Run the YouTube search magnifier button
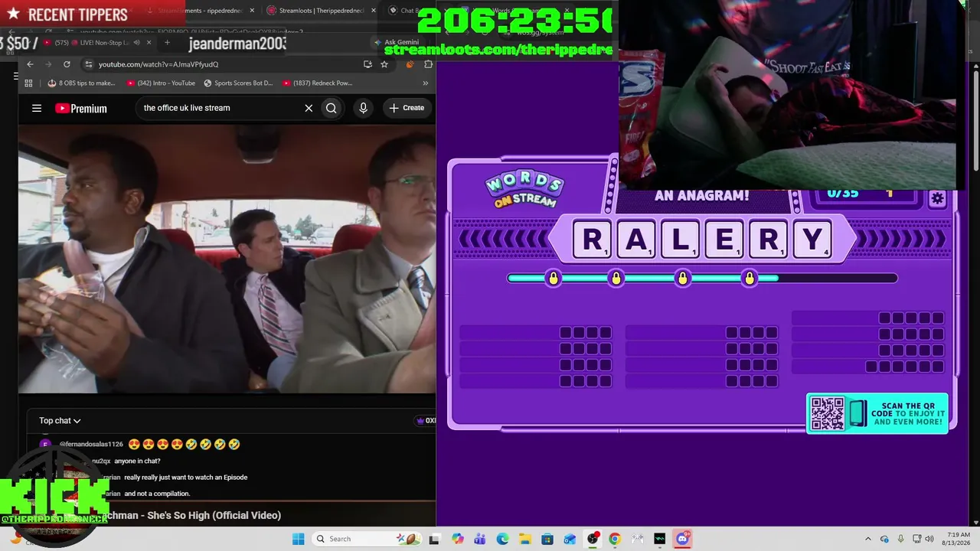980x551 pixels. pyautogui.click(x=331, y=108)
